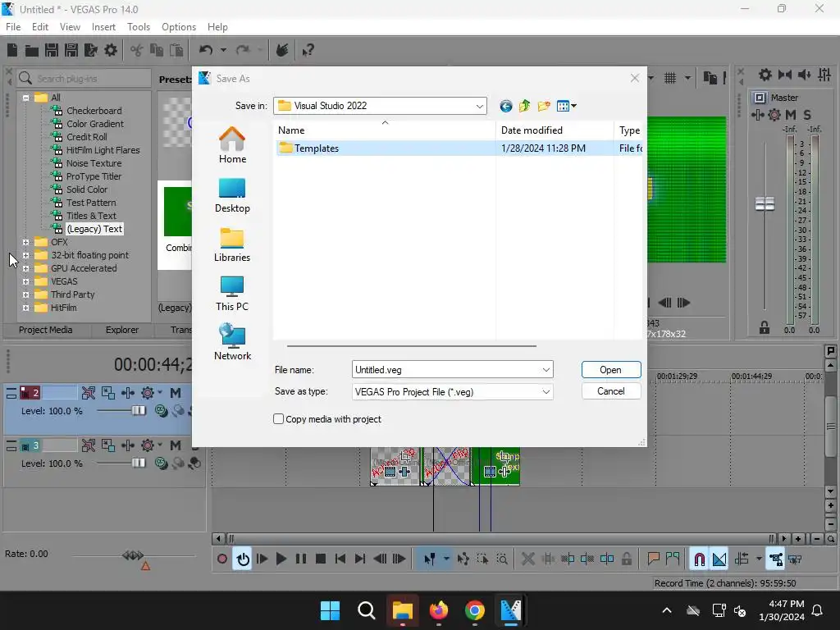Toggle Mute on track 2
Viewport: 840px width, 630px height.
coord(176,393)
